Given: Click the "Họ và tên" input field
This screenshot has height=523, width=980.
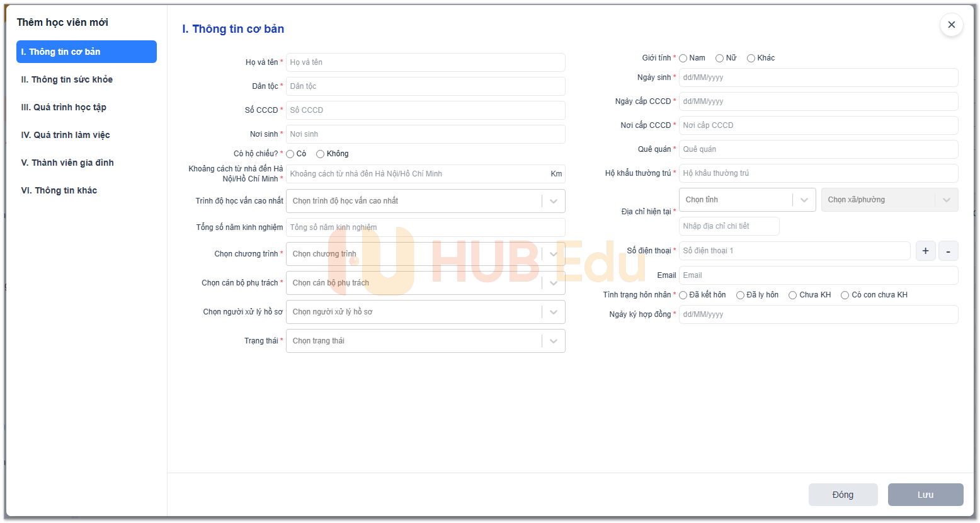Looking at the screenshot, I should tap(425, 62).
